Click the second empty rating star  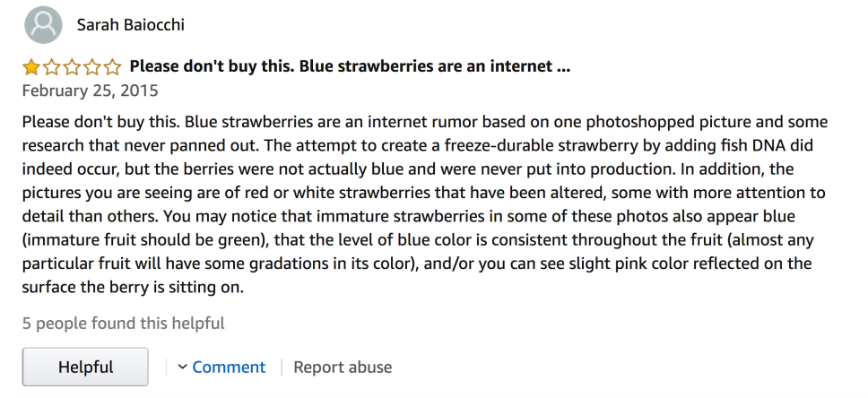click(51, 67)
